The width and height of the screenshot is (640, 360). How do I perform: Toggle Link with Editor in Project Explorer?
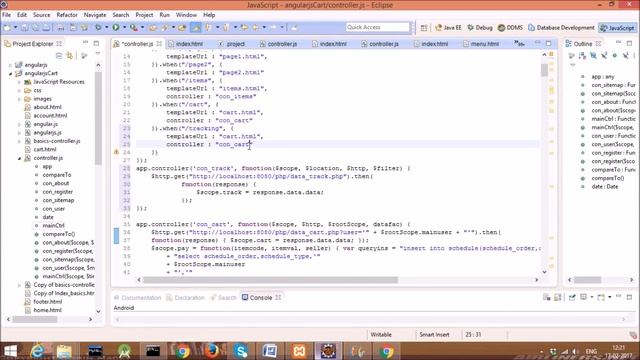pyautogui.click(x=70, y=55)
